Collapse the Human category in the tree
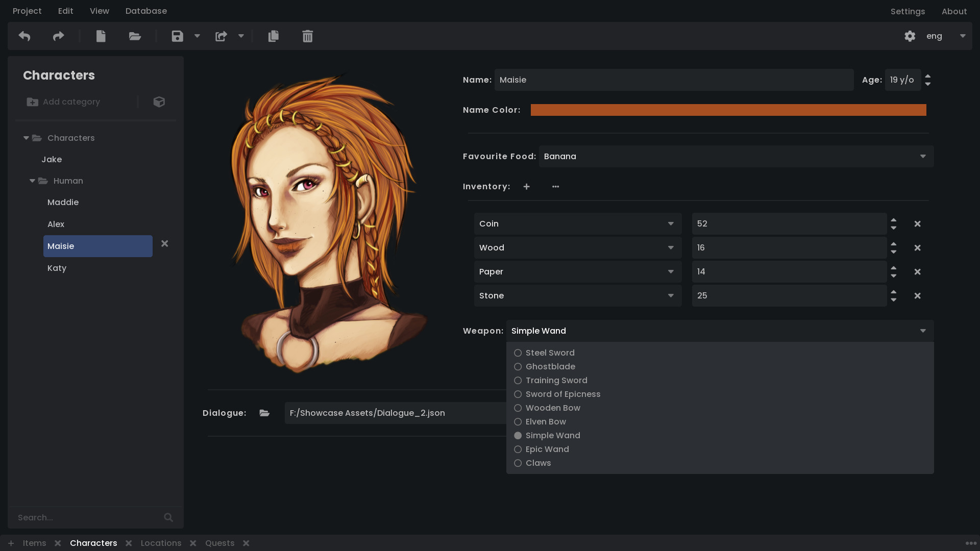This screenshot has width=980, height=551. (x=32, y=181)
